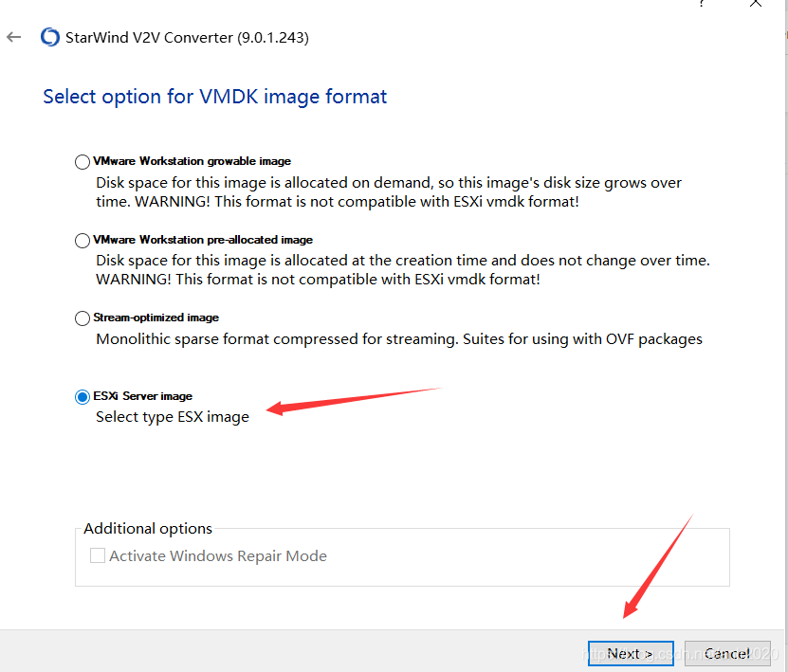This screenshot has width=788, height=672.
Task: Click the 'Additional options' group label
Action: (x=148, y=528)
